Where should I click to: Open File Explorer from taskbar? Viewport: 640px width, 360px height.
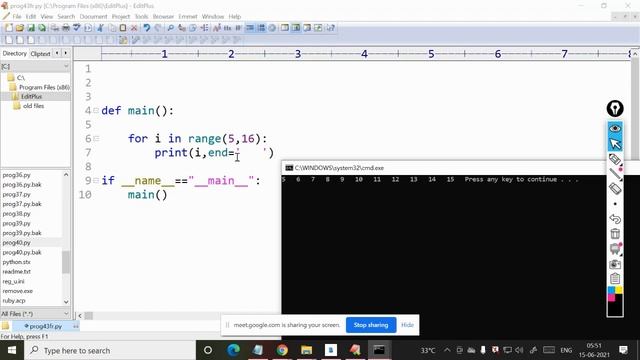[306, 350]
